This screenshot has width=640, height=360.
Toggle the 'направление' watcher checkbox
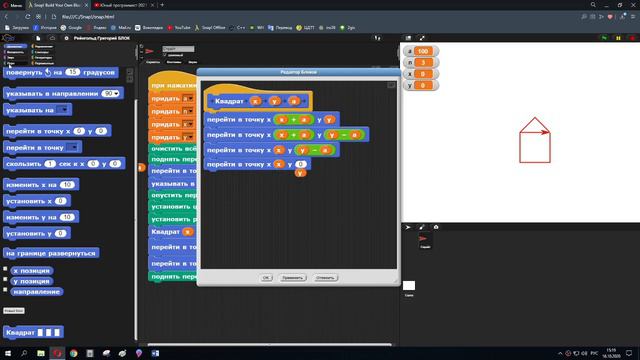(5, 290)
